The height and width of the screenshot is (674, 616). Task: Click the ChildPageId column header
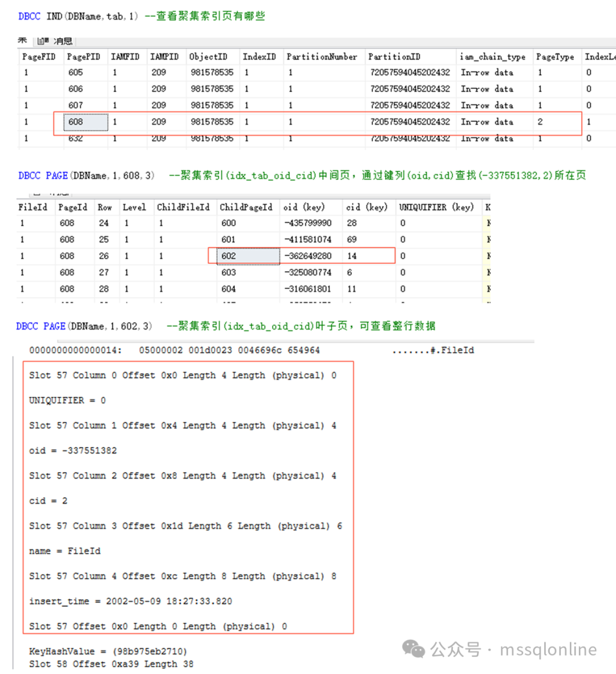(x=246, y=207)
